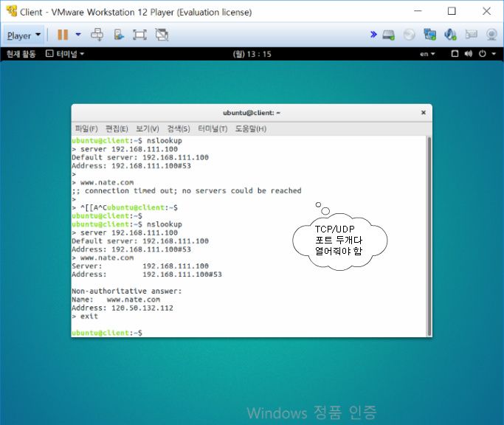
Task: Open the 현재 활동 activities overview
Action: [x=21, y=54]
